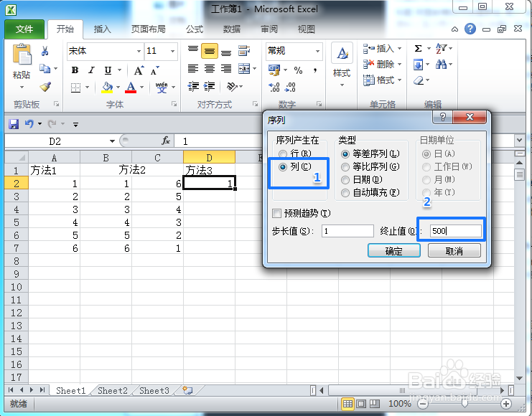Viewport: 532px width, 416px height.
Task: Decrease indent
Action: pyautogui.click(x=193, y=87)
